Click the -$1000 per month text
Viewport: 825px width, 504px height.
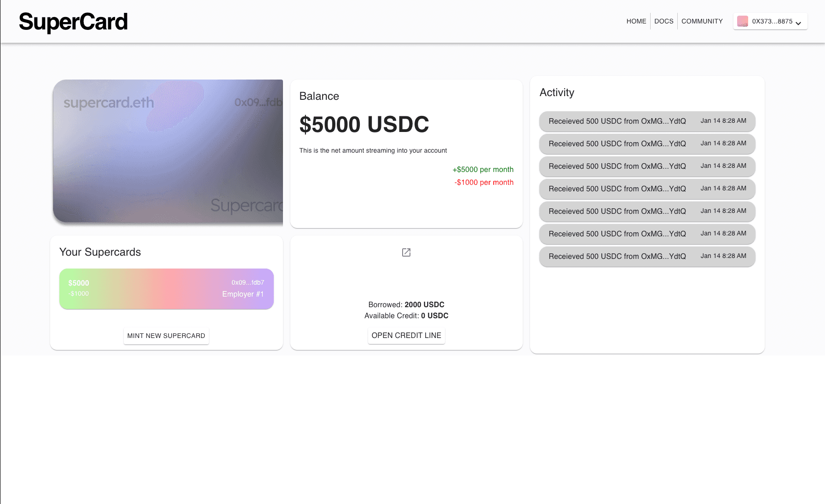click(x=484, y=182)
